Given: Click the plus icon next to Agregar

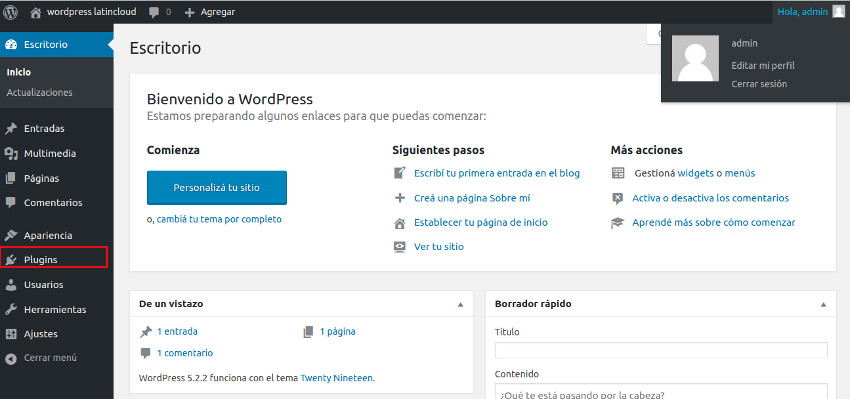Looking at the screenshot, I should (x=189, y=12).
